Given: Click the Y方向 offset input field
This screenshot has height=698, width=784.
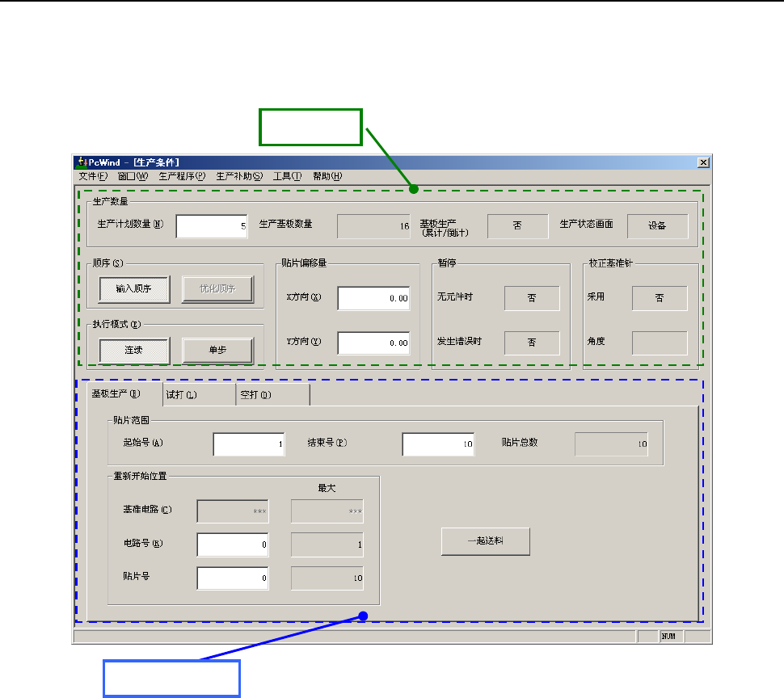Looking at the screenshot, I should coord(373,343).
